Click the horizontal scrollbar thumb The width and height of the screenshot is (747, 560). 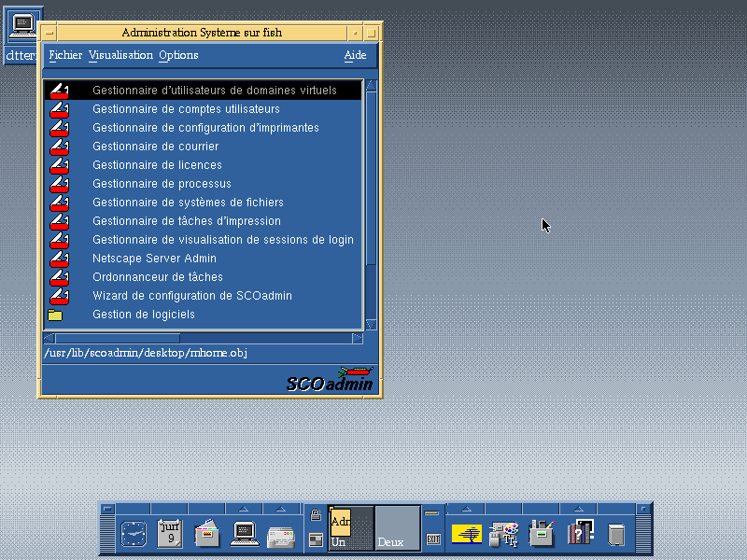tap(118, 339)
